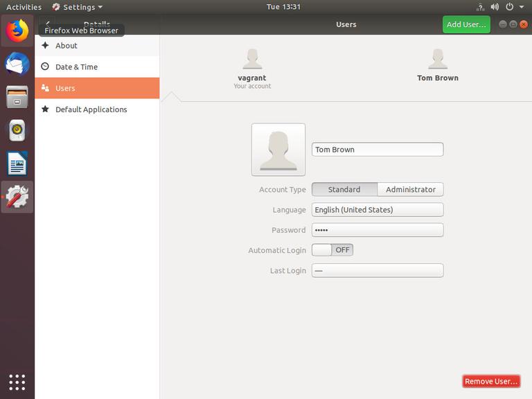This screenshot has width=532, height=399.
Task: Toggle the Automatic Login switch
Action: (x=332, y=250)
